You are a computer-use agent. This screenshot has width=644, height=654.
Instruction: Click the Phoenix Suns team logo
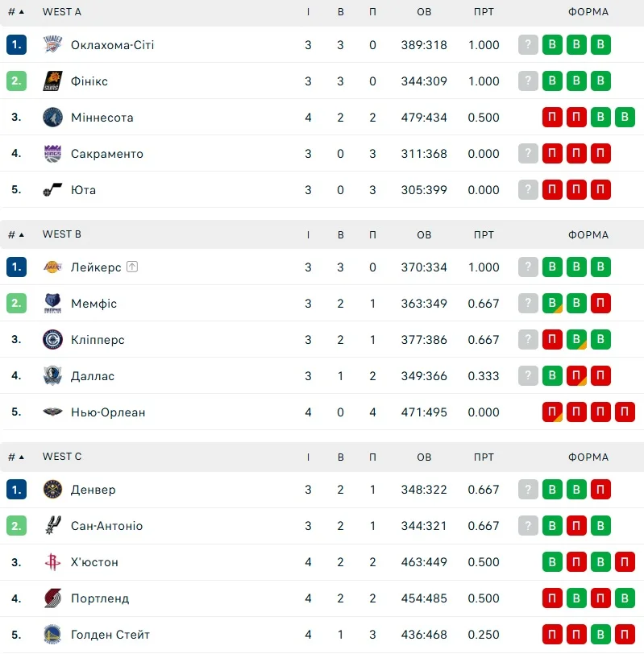tap(52, 81)
